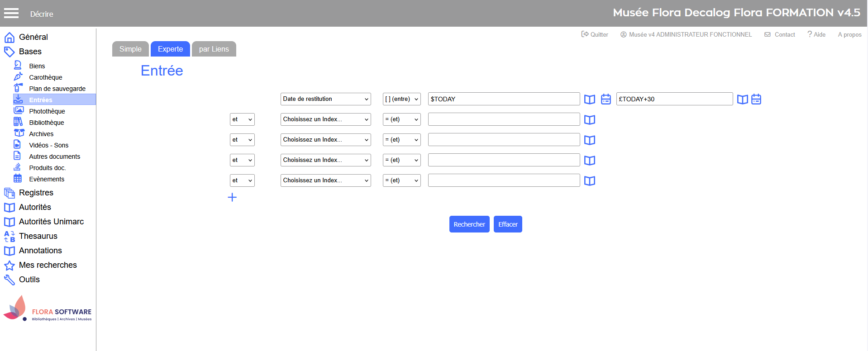Click the blue plus icon to add row
868x351 pixels.
(232, 197)
